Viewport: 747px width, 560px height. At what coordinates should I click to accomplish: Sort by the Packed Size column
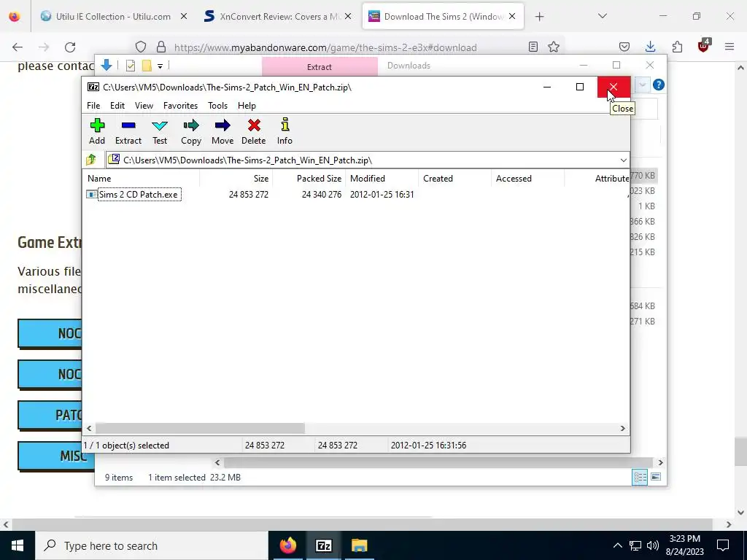tap(309, 179)
